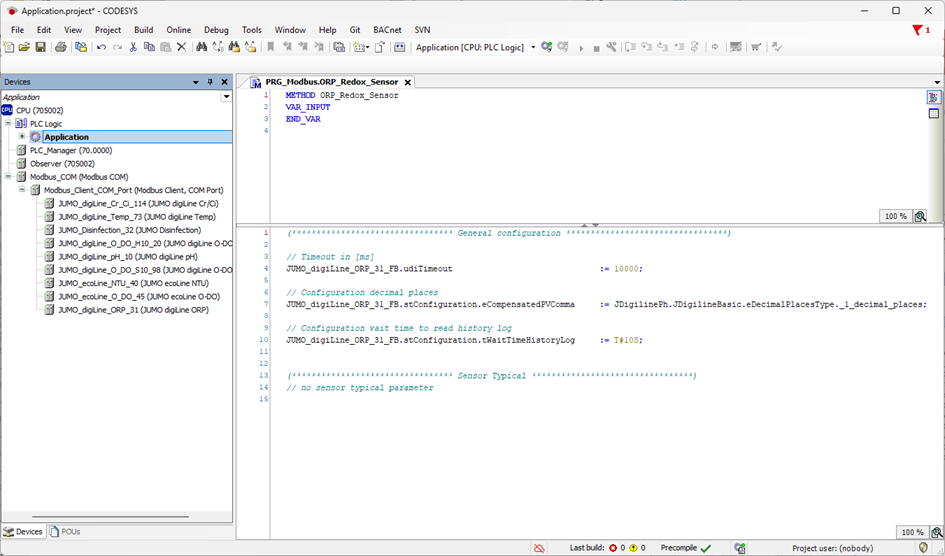Image resolution: width=945 pixels, height=556 pixels.
Task: Cut selection with the scissors icon
Action: pos(133,47)
